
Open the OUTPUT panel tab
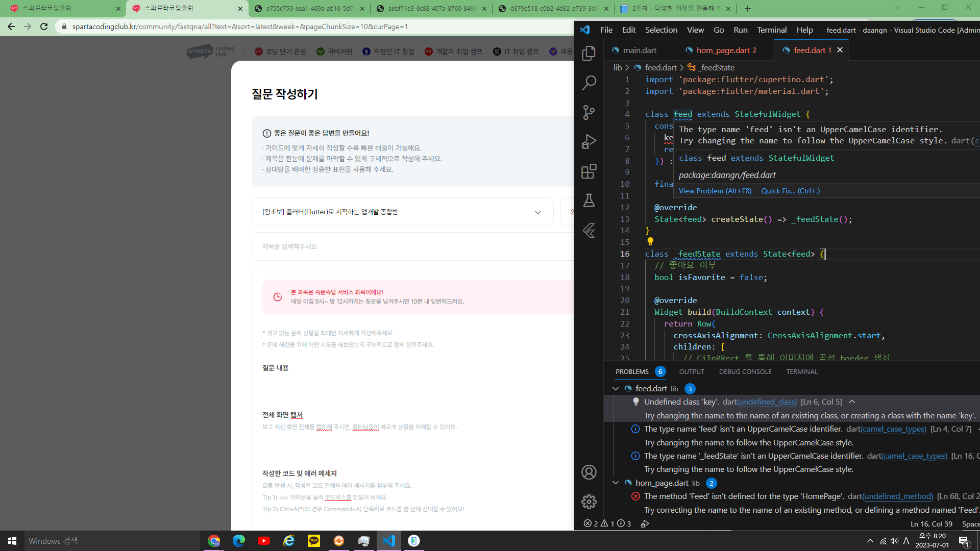tap(692, 371)
